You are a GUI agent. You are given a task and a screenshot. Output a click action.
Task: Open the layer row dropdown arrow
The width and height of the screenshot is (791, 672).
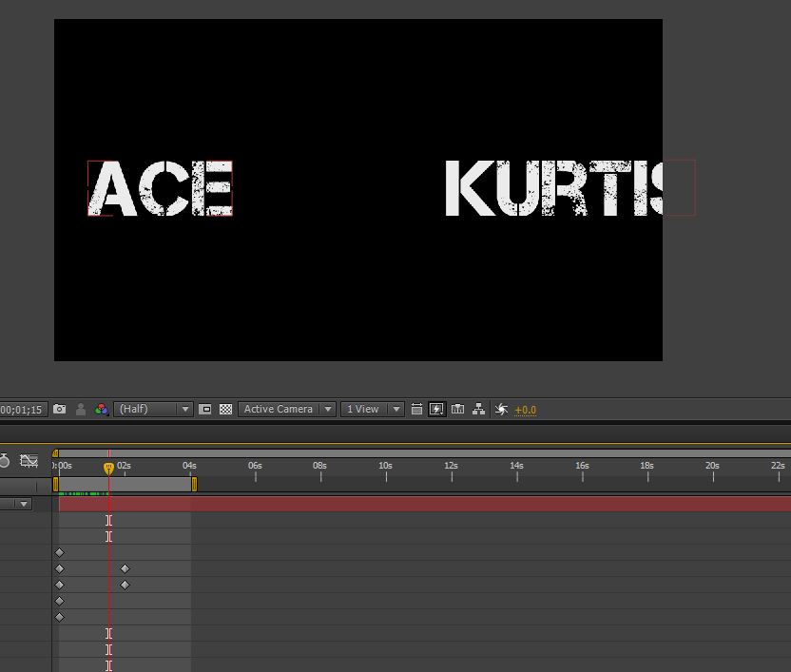(x=23, y=504)
